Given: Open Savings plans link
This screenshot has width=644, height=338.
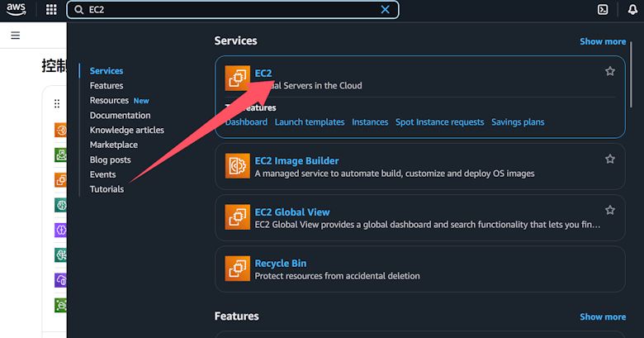Looking at the screenshot, I should tap(518, 122).
